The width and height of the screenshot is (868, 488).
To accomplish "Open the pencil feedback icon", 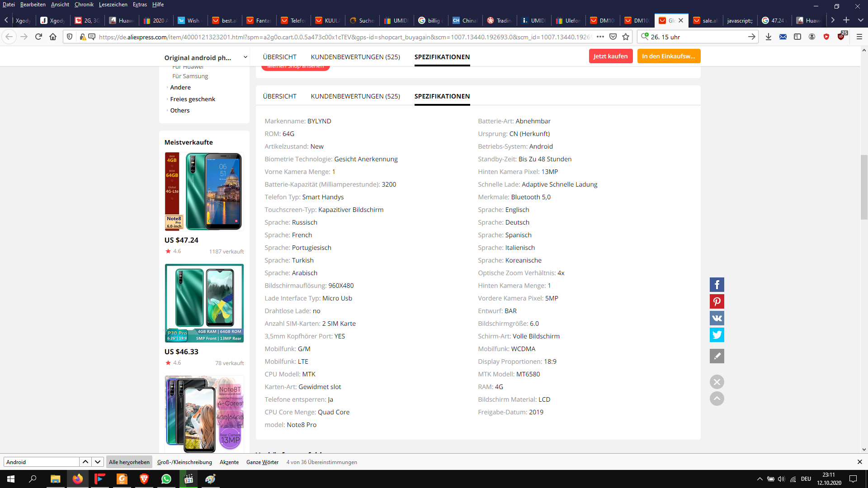I will coord(717,356).
